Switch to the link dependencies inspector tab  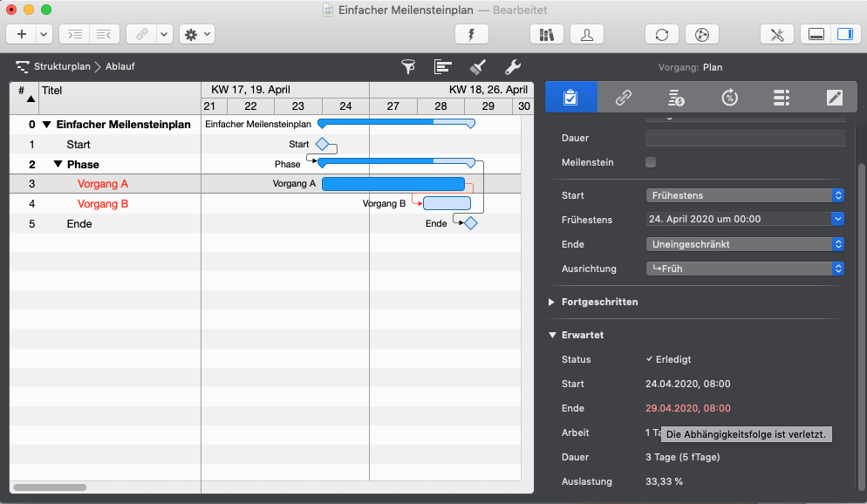[624, 97]
